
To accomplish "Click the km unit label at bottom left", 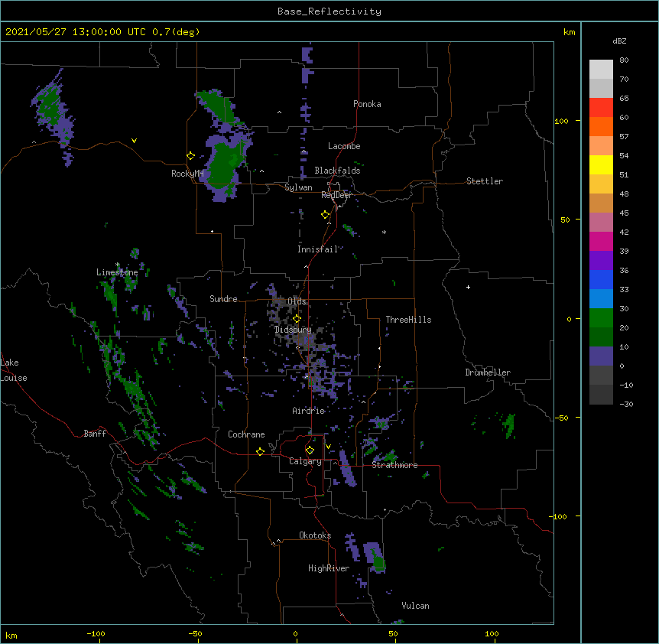I will tap(11, 636).
